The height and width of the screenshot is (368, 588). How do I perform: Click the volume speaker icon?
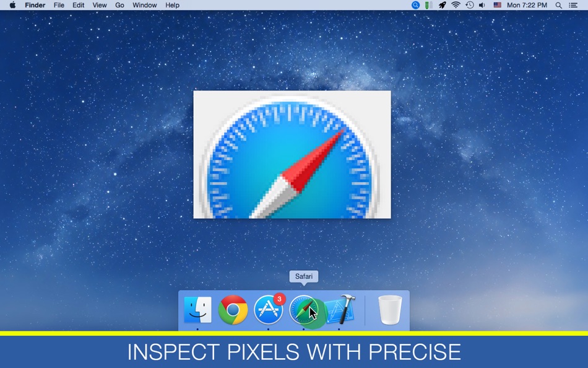[482, 5]
